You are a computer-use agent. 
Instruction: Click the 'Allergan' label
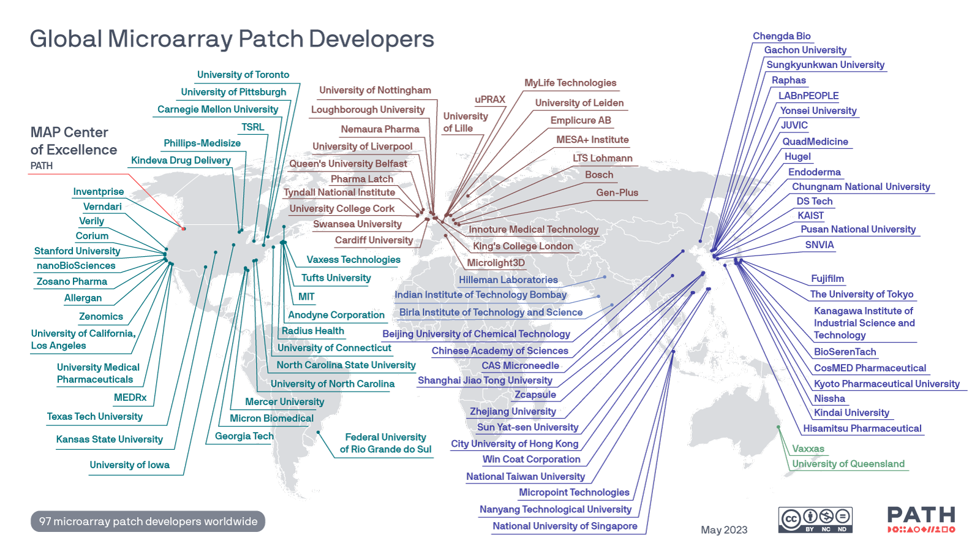click(83, 298)
